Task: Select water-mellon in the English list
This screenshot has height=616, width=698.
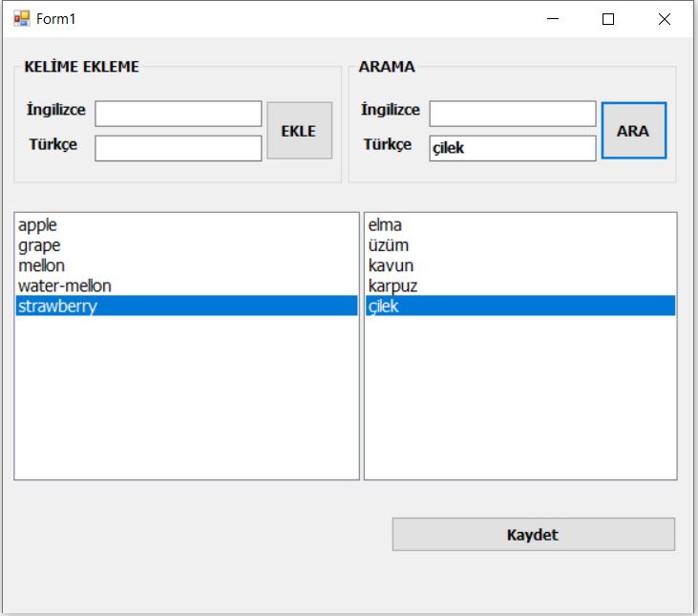Action: pyautogui.click(x=186, y=286)
